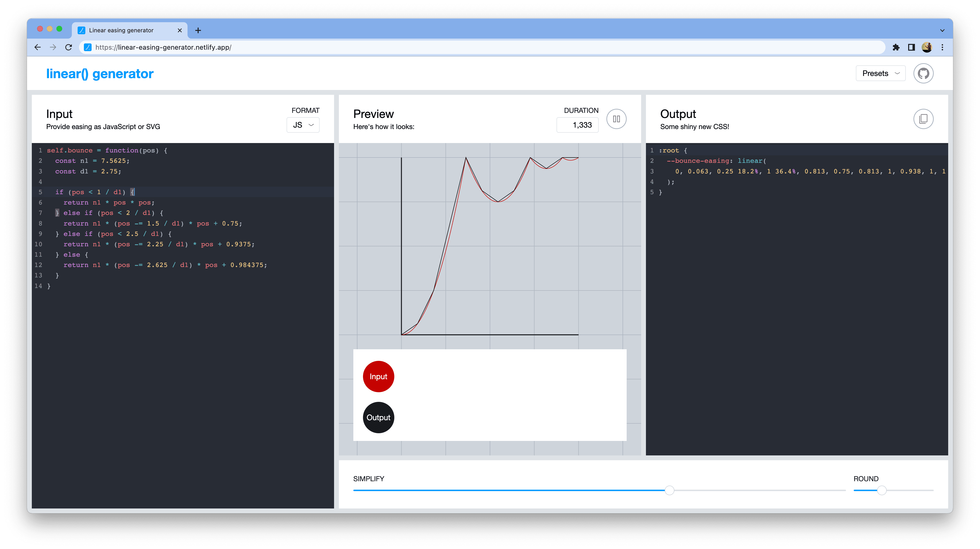This screenshot has height=549, width=980.
Task: Click the Output black circle button
Action: (378, 417)
